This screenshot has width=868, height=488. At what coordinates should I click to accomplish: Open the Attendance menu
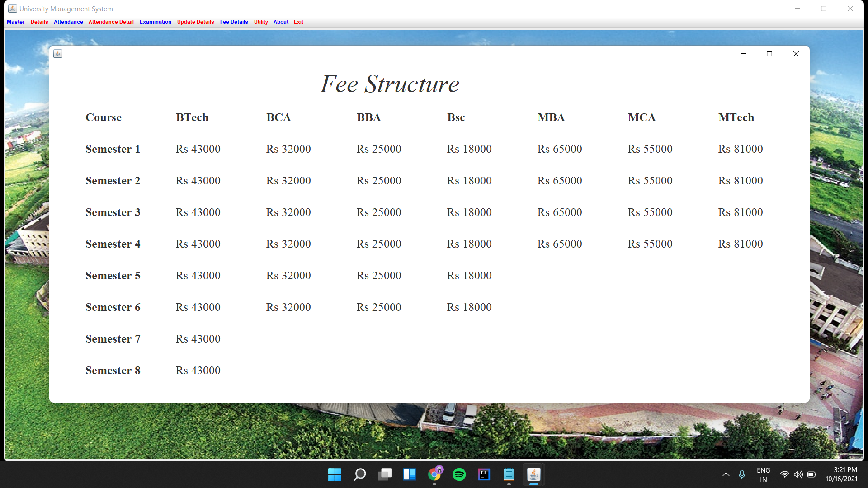tap(68, 22)
